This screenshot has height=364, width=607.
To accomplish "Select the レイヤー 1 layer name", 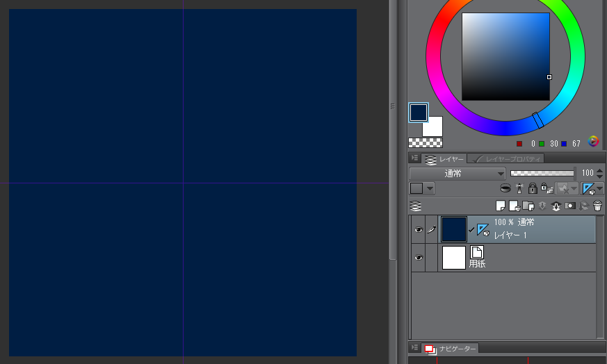I will click(510, 235).
